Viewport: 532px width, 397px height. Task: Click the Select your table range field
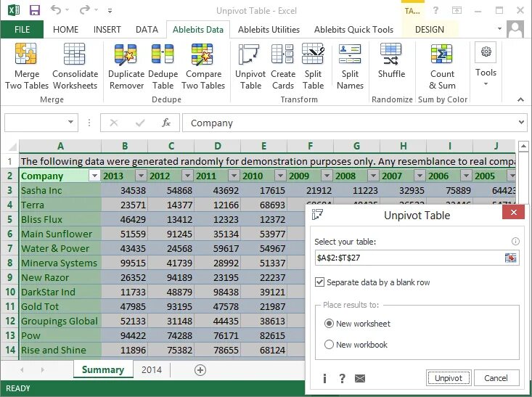[x=409, y=258]
